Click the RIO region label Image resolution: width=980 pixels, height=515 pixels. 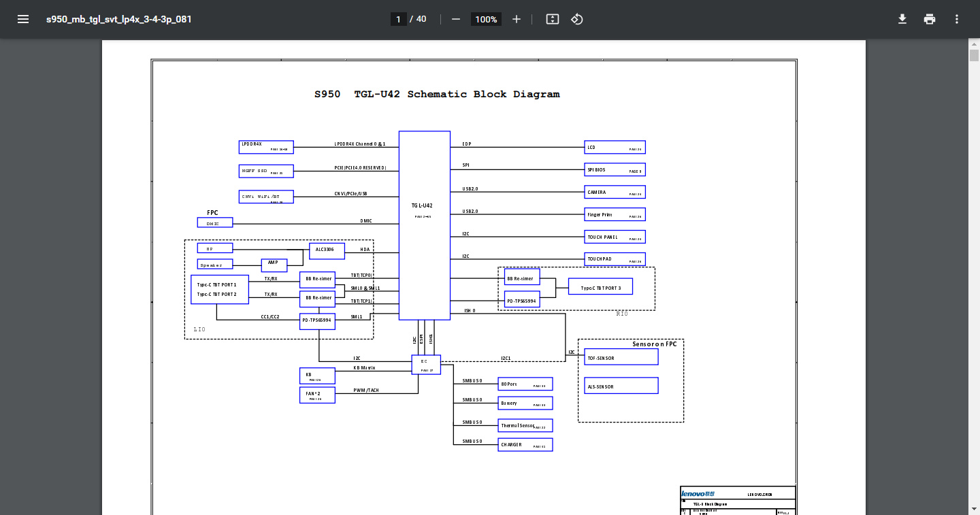622,314
